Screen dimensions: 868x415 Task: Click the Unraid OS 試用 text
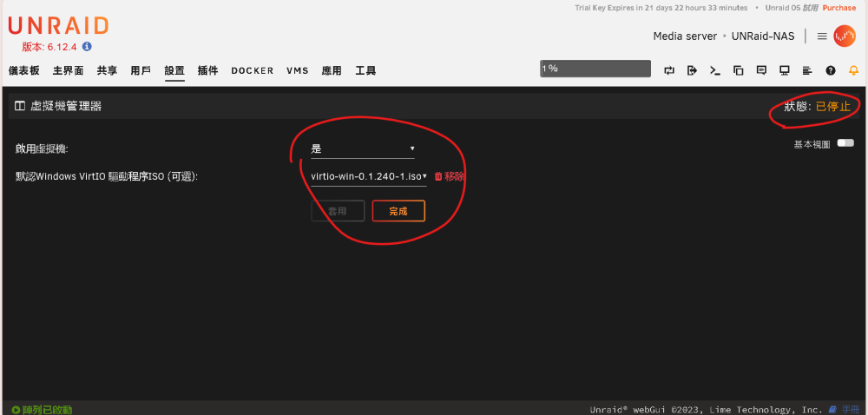pos(791,8)
